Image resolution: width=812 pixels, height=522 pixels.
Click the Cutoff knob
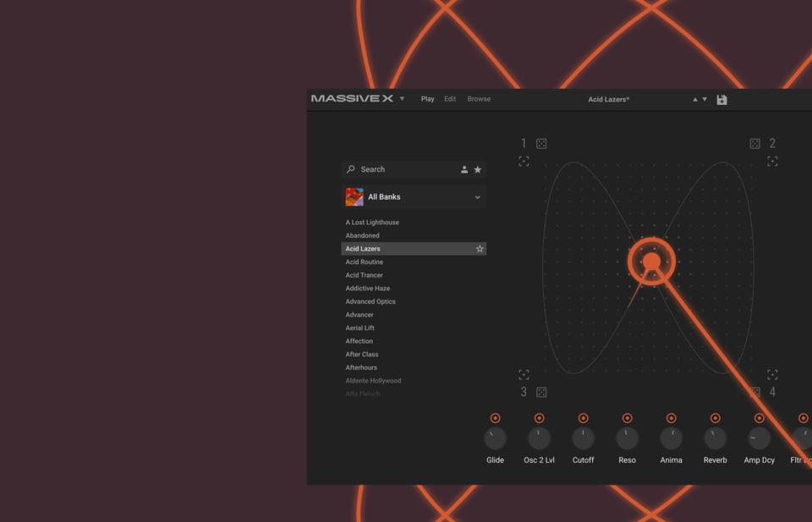[583, 438]
